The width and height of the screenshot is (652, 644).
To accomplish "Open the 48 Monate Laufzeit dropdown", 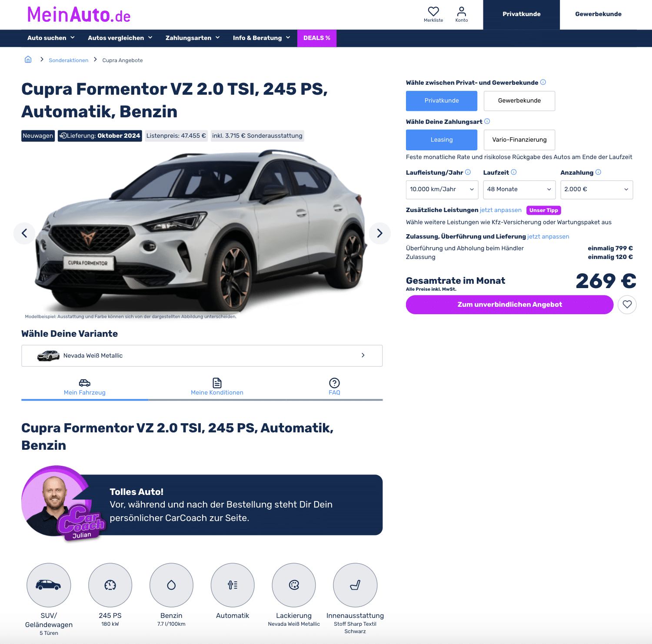I will (519, 189).
